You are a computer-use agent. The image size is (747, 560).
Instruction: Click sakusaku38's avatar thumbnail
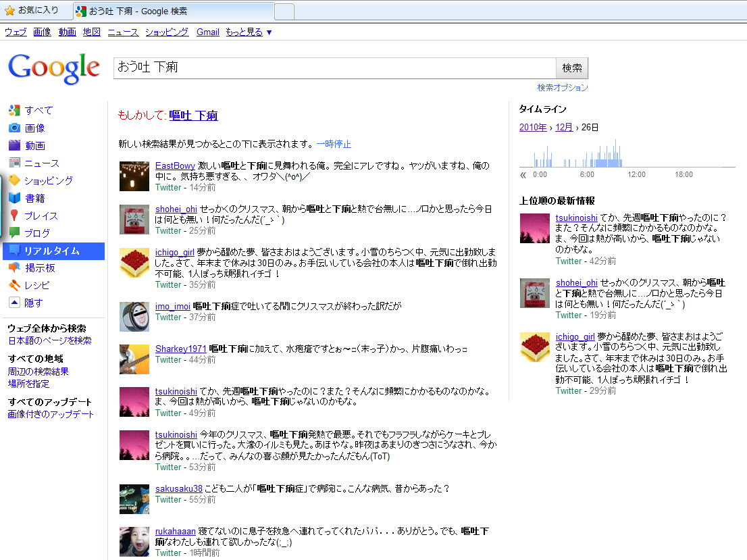[x=134, y=499]
